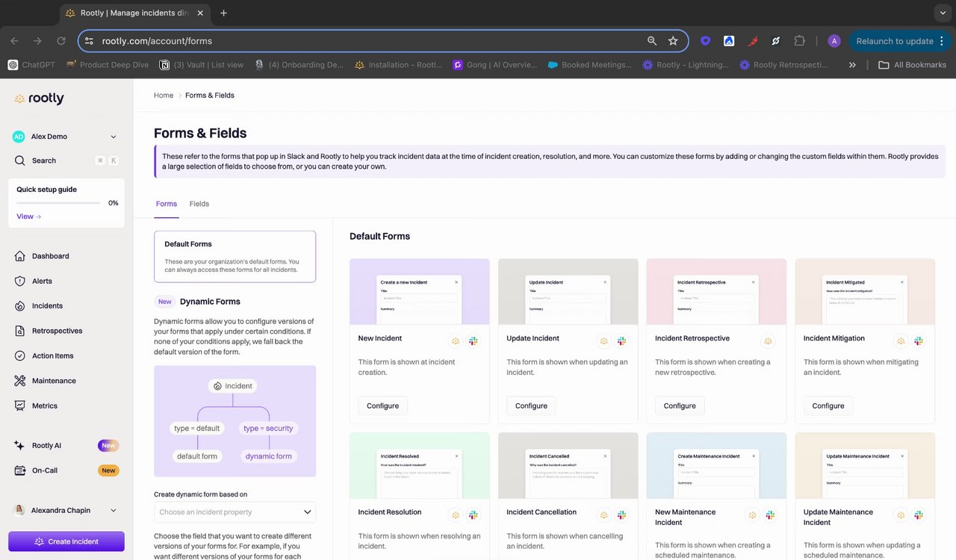Image resolution: width=956 pixels, height=560 pixels.
Task: Click the Create Incident button
Action: click(x=66, y=541)
